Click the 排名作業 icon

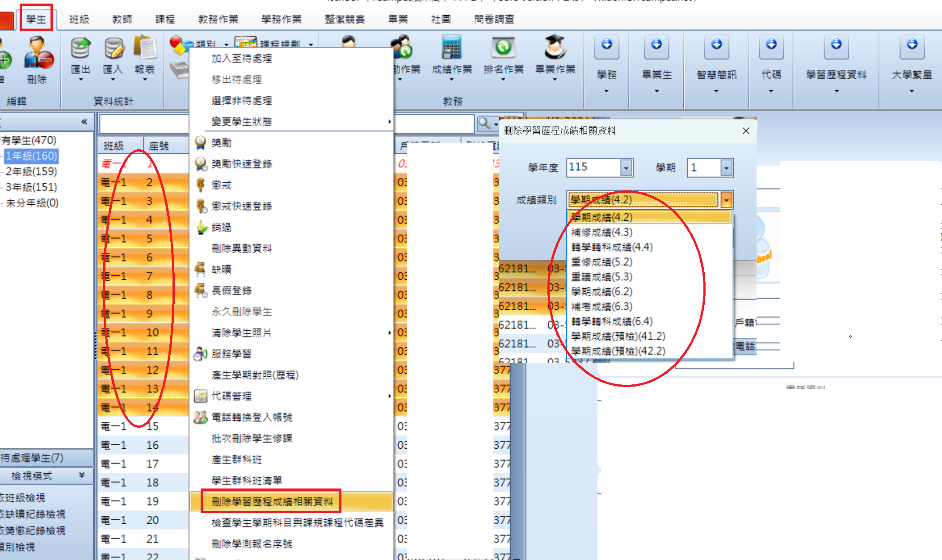click(x=503, y=47)
